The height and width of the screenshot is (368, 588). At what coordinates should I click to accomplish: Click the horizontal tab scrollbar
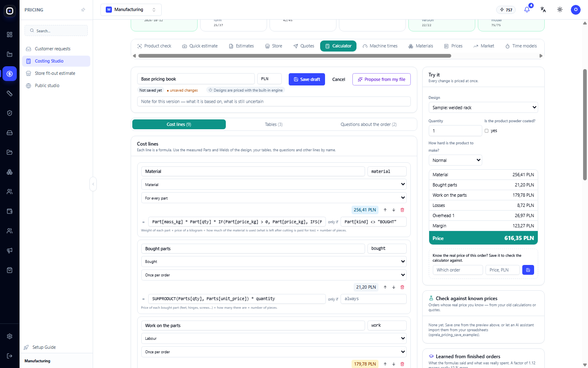pos(295,56)
